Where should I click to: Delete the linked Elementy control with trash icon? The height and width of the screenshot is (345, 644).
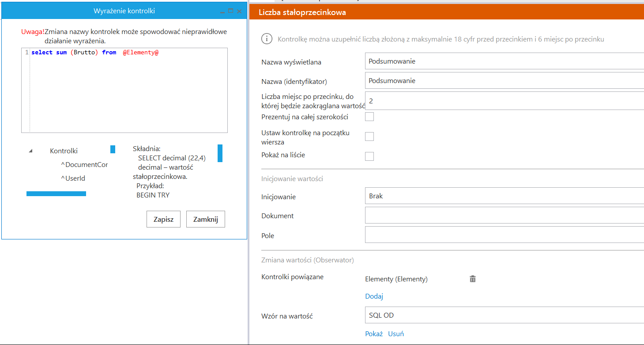[x=473, y=279]
